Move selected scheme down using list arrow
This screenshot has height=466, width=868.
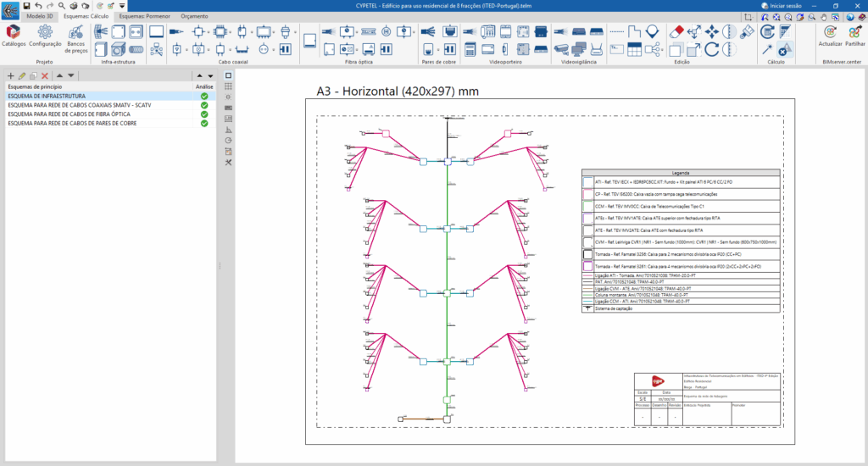[x=70, y=76]
